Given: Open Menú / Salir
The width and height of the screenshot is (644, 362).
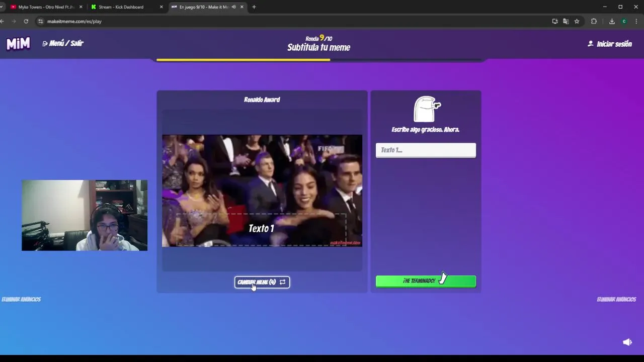Looking at the screenshot, I should click(63, 43).
